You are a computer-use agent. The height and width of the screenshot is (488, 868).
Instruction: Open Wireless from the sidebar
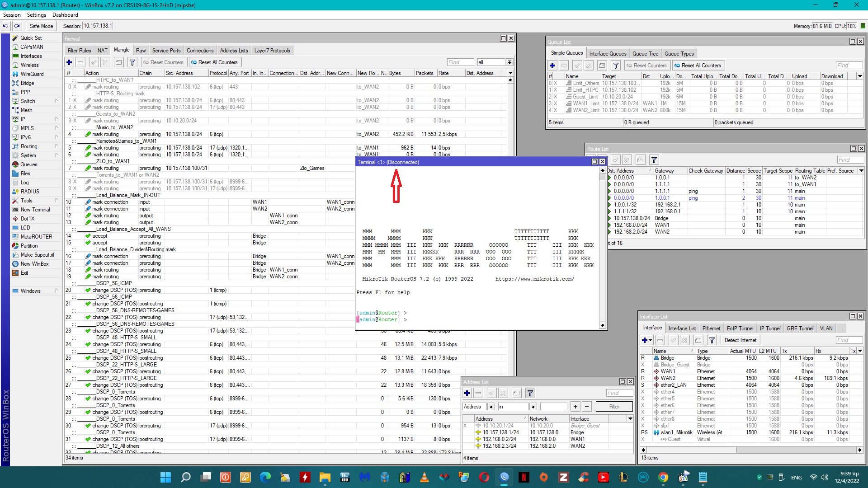(29, 65)
